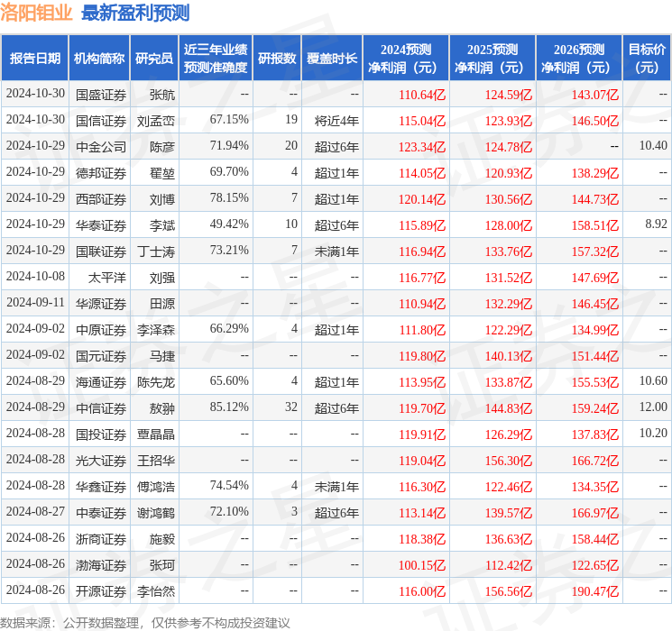Click researcher name 张航
Viewport: 672px width, 631px height.
(x=162, y=95)
